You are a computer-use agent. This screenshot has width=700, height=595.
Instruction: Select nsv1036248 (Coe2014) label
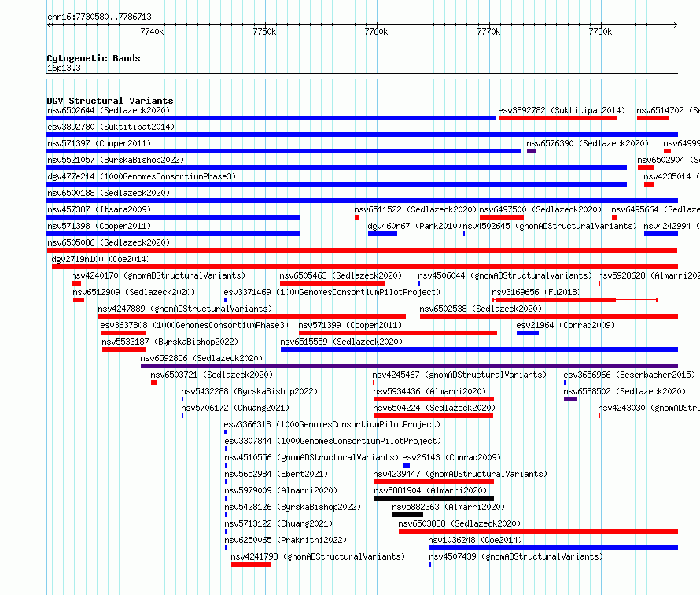click(x=475, y=540)
